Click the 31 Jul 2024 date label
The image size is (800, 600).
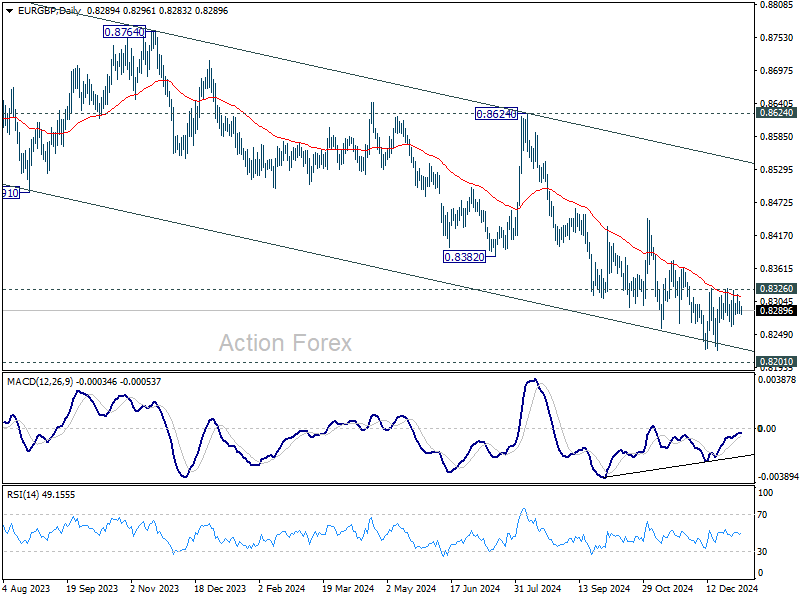(x=538, y=588)
